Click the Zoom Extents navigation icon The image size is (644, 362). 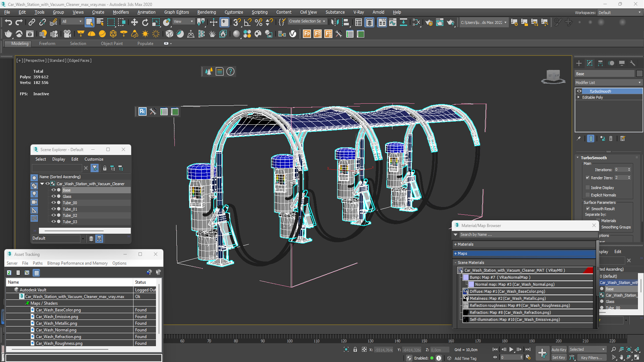tap(629, 350)
